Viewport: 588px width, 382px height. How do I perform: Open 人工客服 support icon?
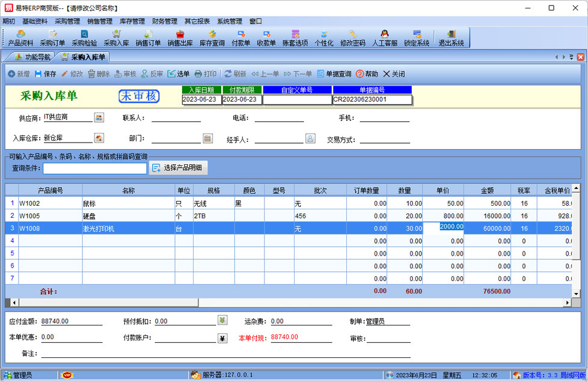[385, 38]
